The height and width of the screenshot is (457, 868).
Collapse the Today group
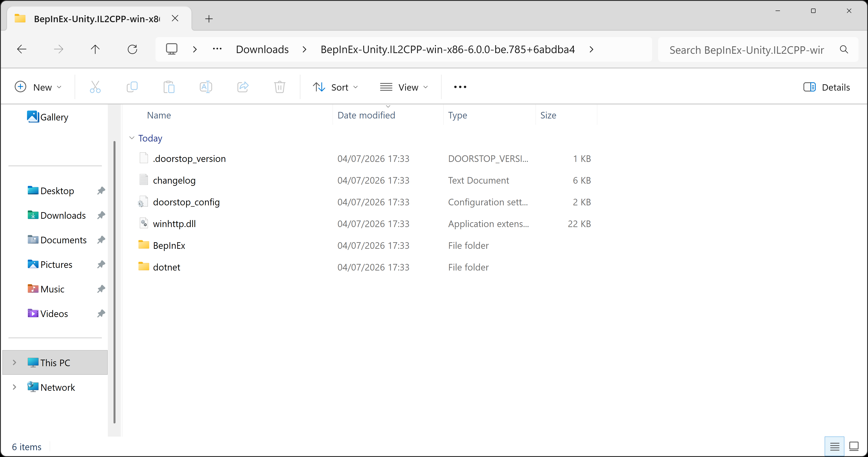[x=132, y=138]
